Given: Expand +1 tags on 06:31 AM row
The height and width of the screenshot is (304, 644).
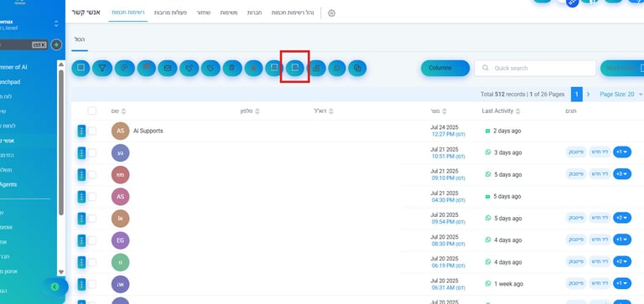Looking at the screenshot, I should 622,284.
